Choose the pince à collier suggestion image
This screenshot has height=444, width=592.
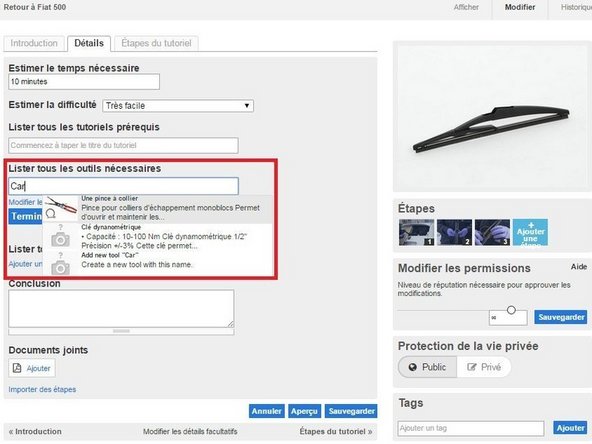[60, 208]
